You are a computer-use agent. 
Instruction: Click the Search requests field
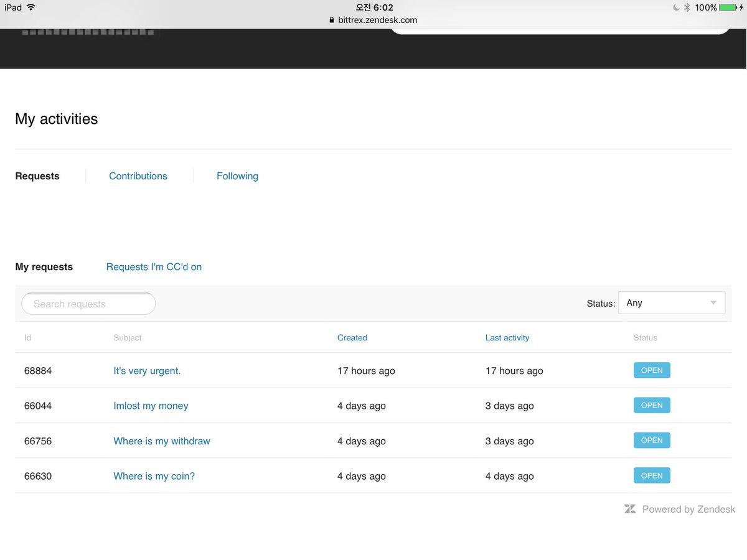click(88, 304)
